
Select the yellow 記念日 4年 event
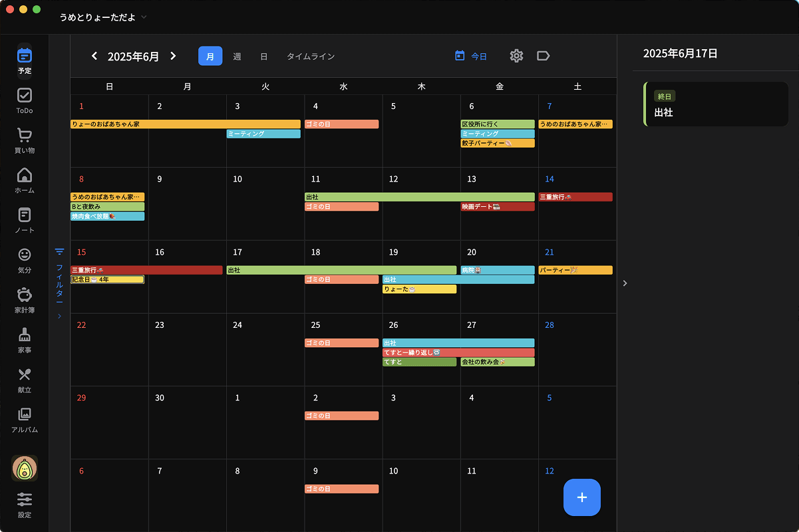pyautogui.click(x=108, y=279)
